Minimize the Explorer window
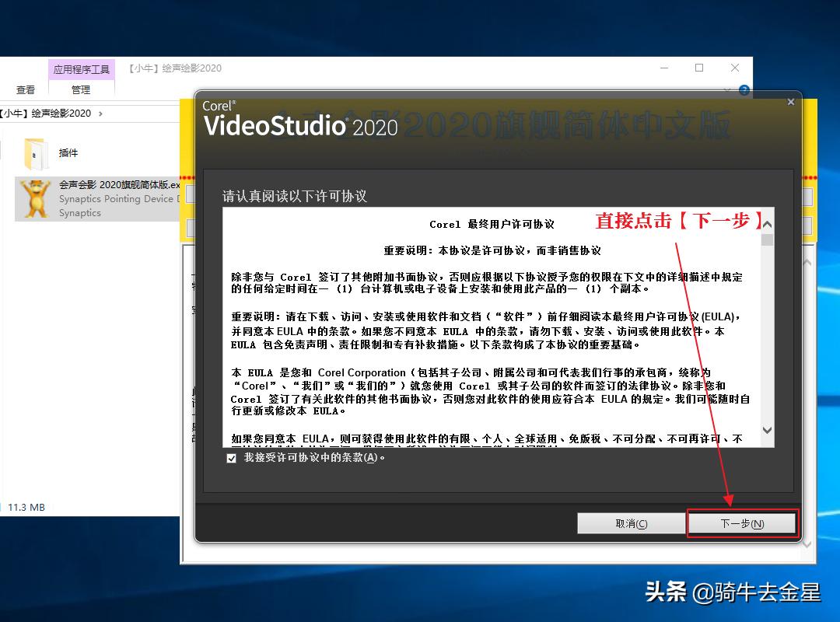The width and height of the screenshot is (840, 622). (x=664, y=68)
